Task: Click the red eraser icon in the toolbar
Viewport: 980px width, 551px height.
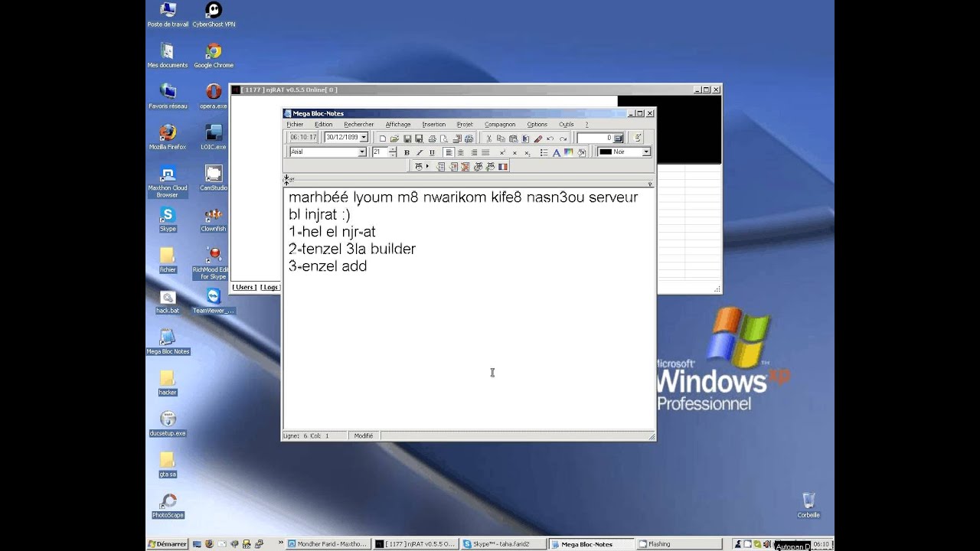Action: coord(538,139)
